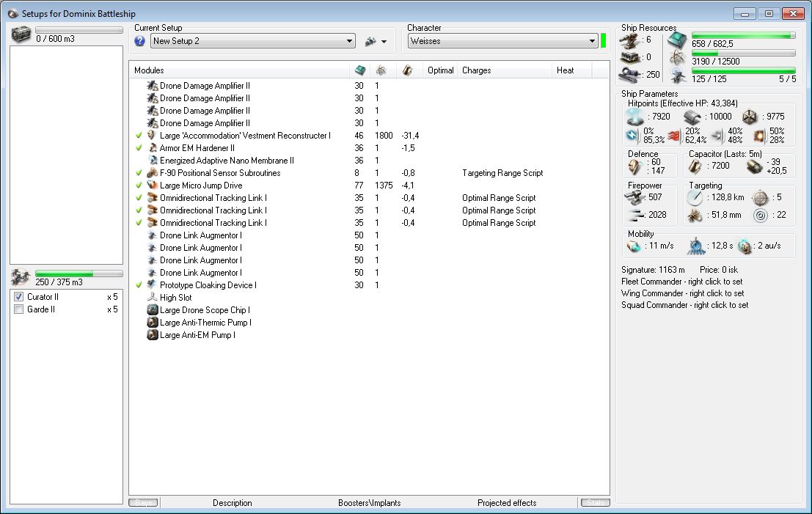Click the Heat column header
The width and height of the screenshot is (812, 514).
point(571,70)
